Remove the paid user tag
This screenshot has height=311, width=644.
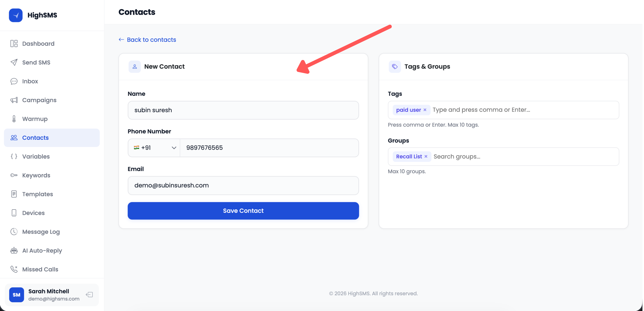[425, 110]
